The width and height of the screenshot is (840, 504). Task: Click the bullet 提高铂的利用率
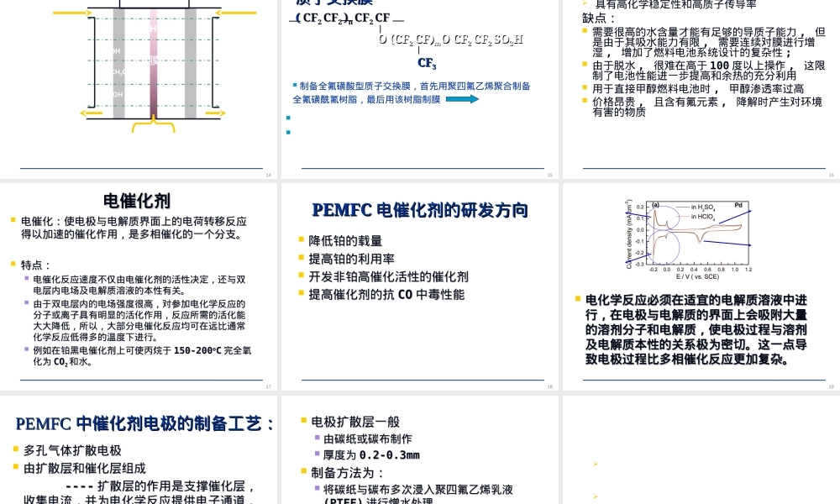351,260
